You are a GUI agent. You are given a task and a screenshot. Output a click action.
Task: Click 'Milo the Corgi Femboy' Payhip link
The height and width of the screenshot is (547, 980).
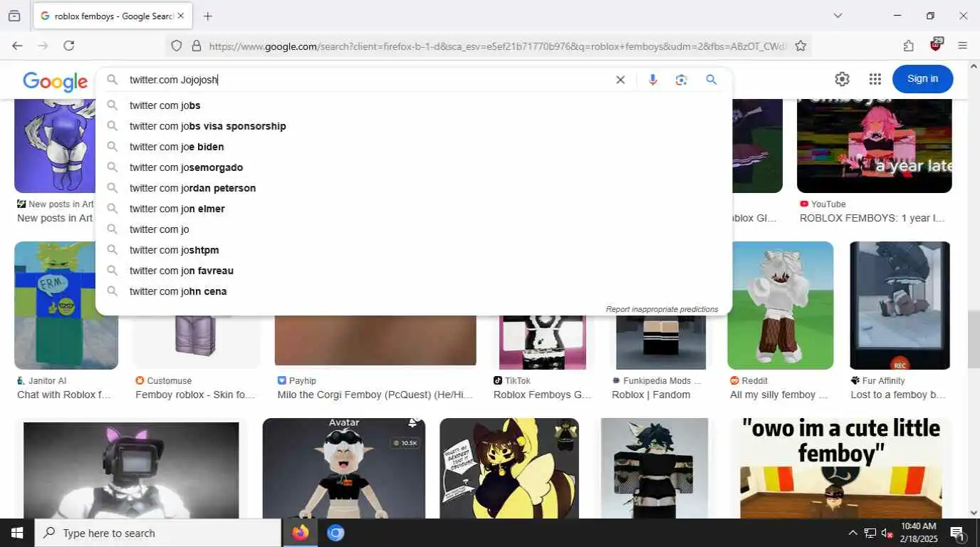pos(375,395)
